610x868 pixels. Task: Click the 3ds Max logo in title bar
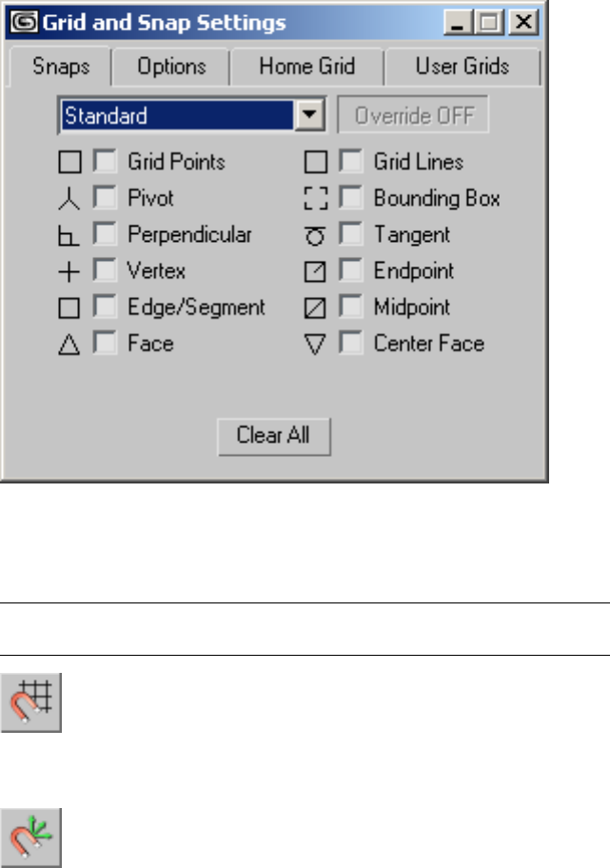click(x=19, y=22)
